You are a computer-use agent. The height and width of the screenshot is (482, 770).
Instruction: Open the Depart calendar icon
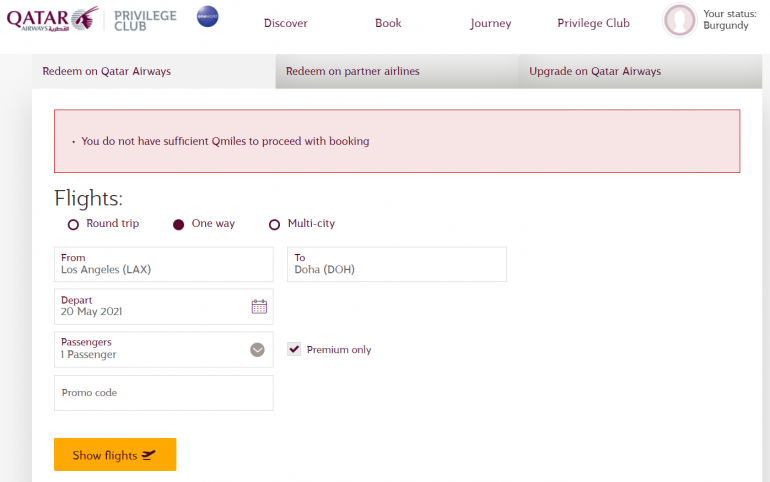(259, 306)
